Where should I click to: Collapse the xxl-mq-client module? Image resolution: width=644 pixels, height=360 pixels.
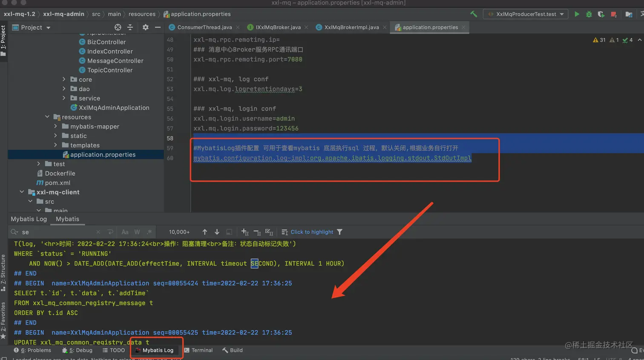click(x=22, y=192)
